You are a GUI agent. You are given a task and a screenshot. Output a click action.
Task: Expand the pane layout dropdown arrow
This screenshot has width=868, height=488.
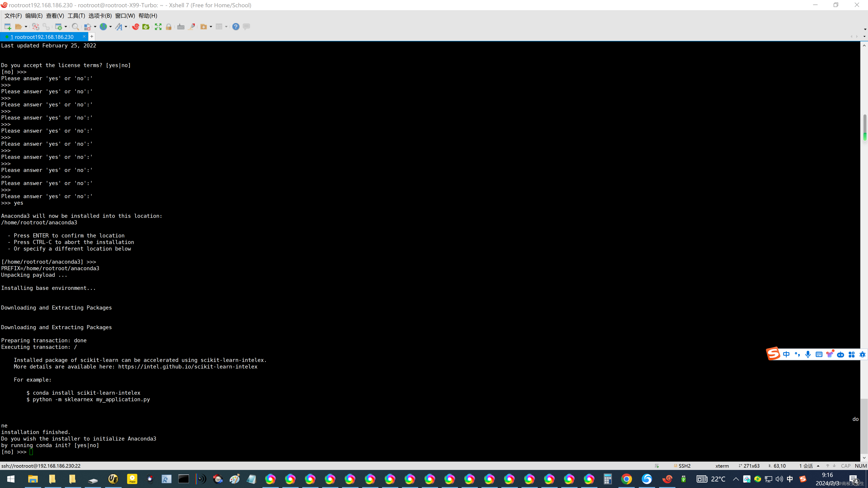coord(226,27)
